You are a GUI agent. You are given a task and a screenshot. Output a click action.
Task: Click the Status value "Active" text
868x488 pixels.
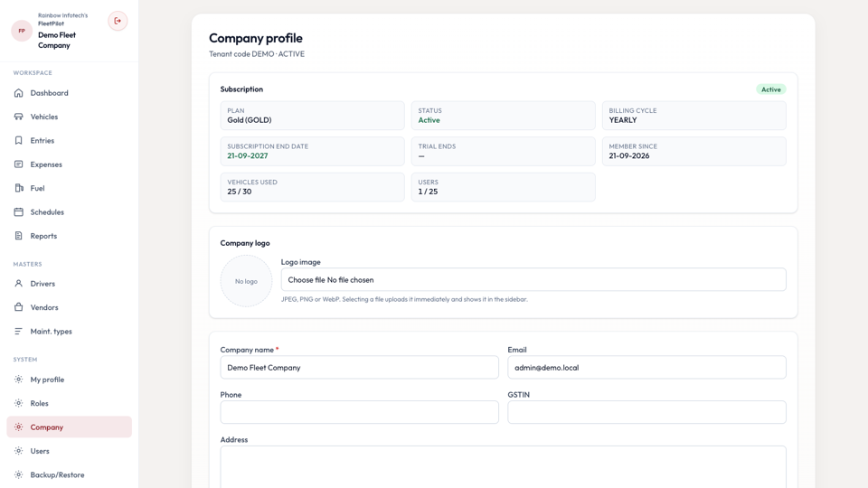(x=429, y=120)
